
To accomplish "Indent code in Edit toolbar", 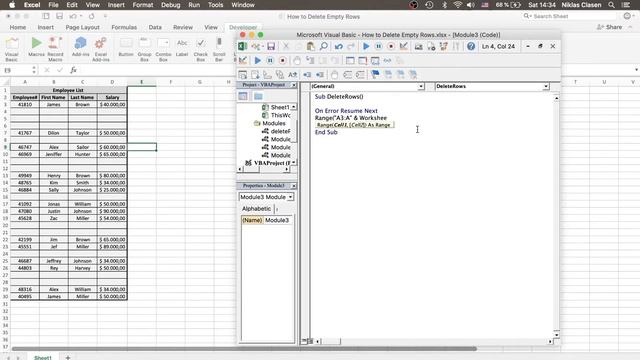I will tap(307, 75).
